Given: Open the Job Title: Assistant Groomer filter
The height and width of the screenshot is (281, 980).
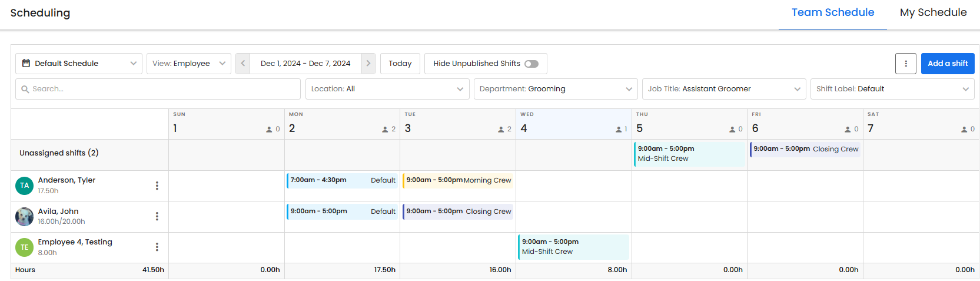Looking at the screenshot, I should (x=723, y=89).
